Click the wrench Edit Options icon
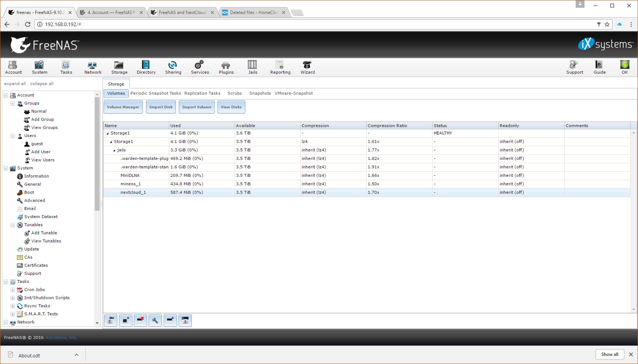The width and height of the screenshot is (638, 364). tap(155, 321)
